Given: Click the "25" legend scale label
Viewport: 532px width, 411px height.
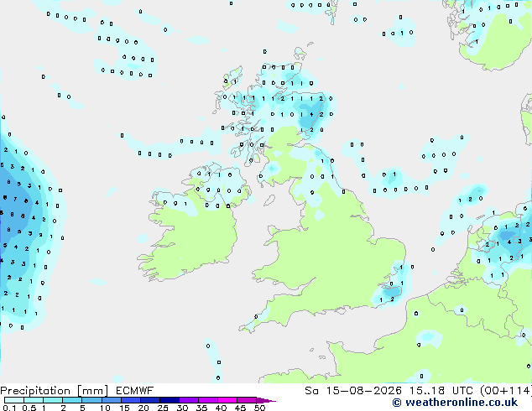Looking at the screenshot, I should tap(163, 408).
